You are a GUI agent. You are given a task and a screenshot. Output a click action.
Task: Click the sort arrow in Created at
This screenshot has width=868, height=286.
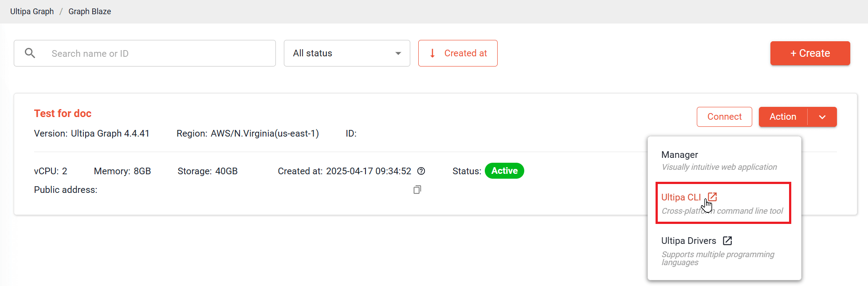click(x=432, y=53)
